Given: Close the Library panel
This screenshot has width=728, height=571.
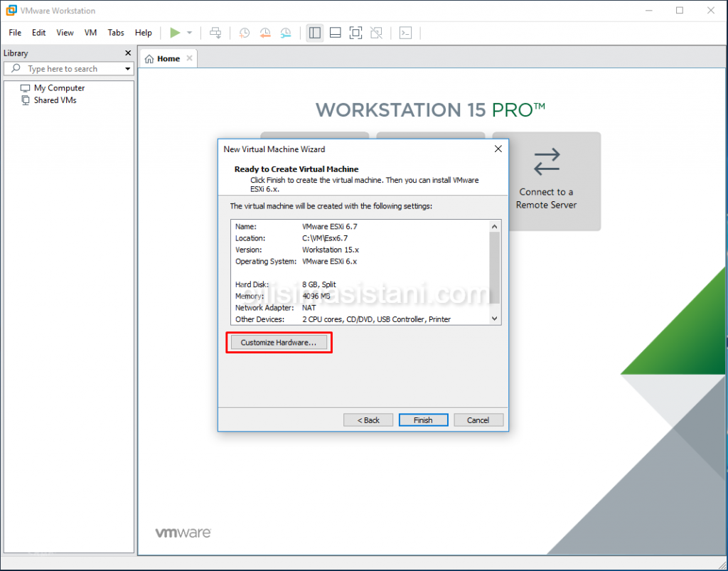Looking at the screenshot, I should click(x=128, y=53).
